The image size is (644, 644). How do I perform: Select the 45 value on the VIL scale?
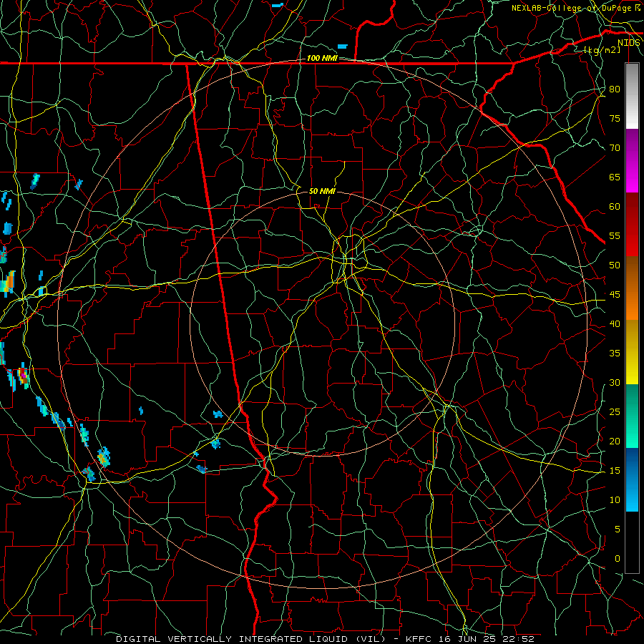[x=615, y=295]
